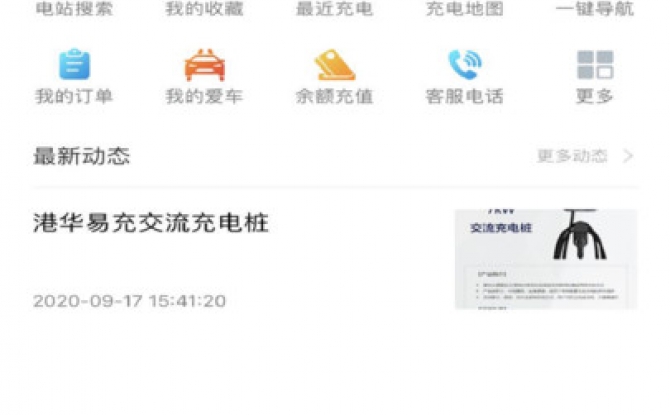Click the 我的爱车 text label
The width and height of the screenshot is (670, 415).
pyautogui.click(x=205, y=96)
